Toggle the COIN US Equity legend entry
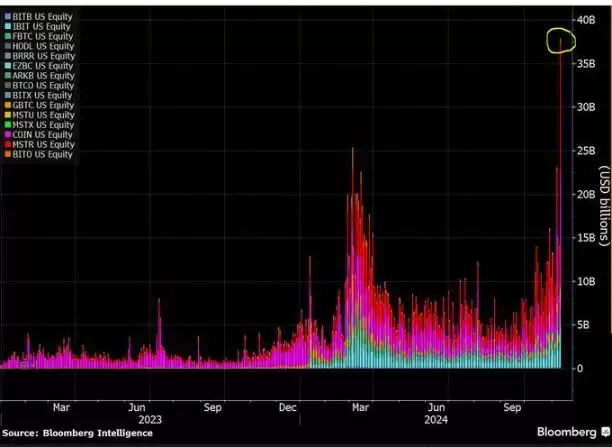The width and height of the screenshot is (612, 447). 38,134
